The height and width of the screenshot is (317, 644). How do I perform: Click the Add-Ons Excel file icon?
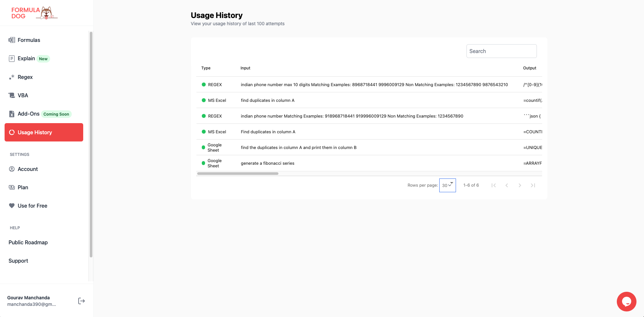(x=12, y=114)
